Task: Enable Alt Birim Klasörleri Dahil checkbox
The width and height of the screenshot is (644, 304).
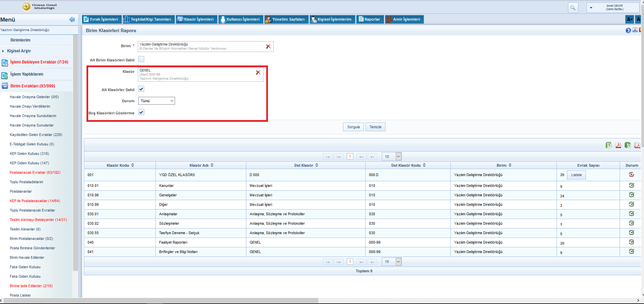Action: [x=141, y=59]
